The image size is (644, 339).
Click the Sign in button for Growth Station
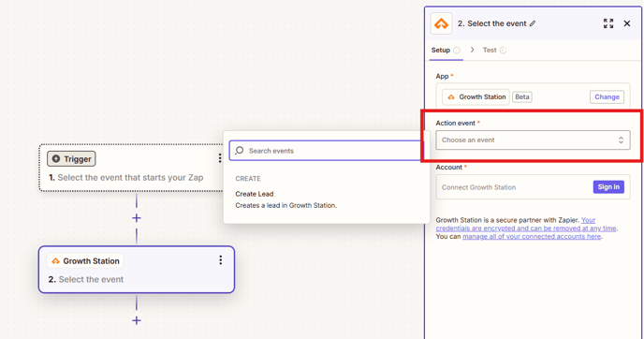tap(608, 187)
